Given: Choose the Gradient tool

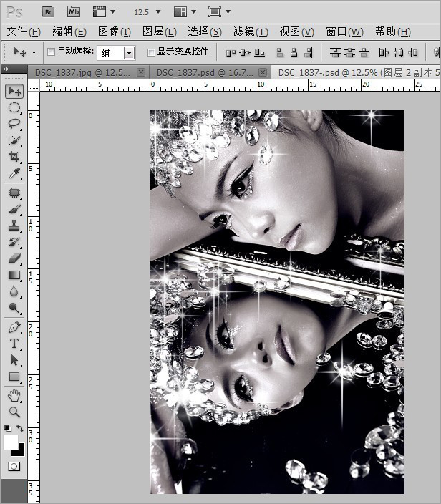Looking at the screenshot, I should (x=14, y=276).
